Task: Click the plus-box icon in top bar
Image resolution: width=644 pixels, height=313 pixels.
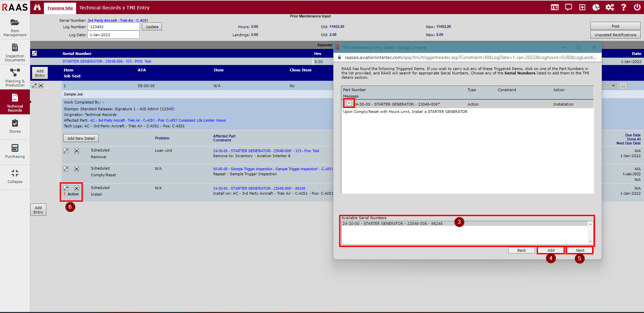Action: [x=582, y=7]
